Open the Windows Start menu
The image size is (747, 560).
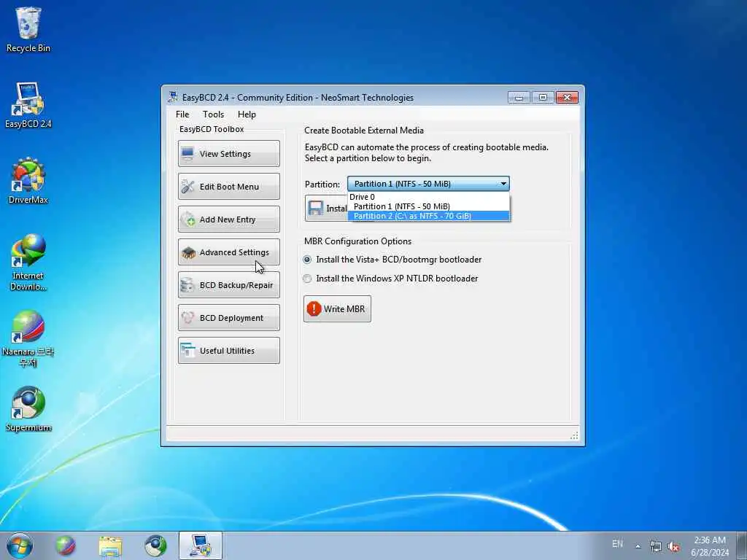point(20,545)
